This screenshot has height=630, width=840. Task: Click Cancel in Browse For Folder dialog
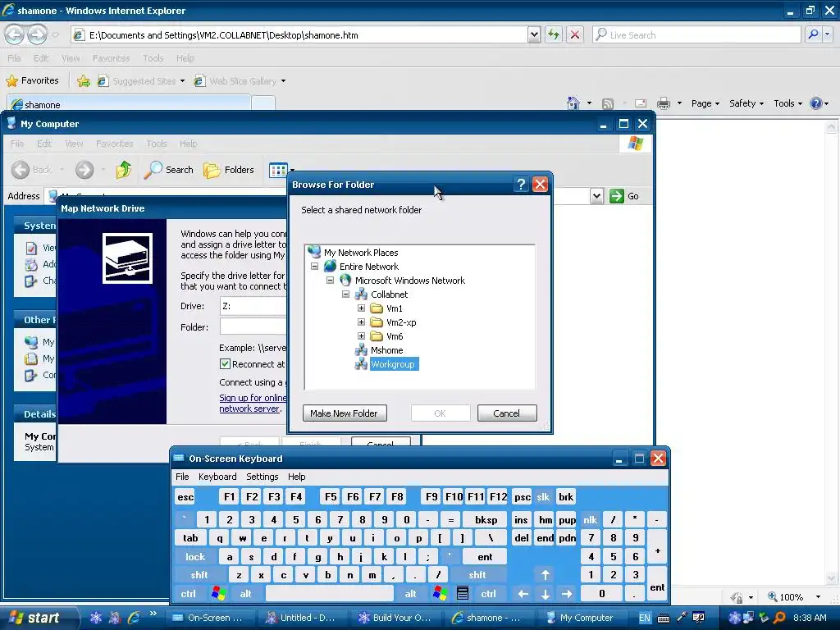click(x=506, y=413)
